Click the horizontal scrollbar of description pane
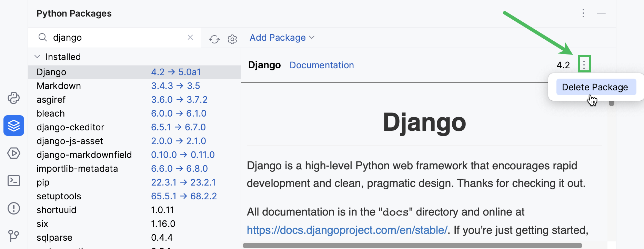The width and height of the screenshot is (644, 249). point(412,246)
